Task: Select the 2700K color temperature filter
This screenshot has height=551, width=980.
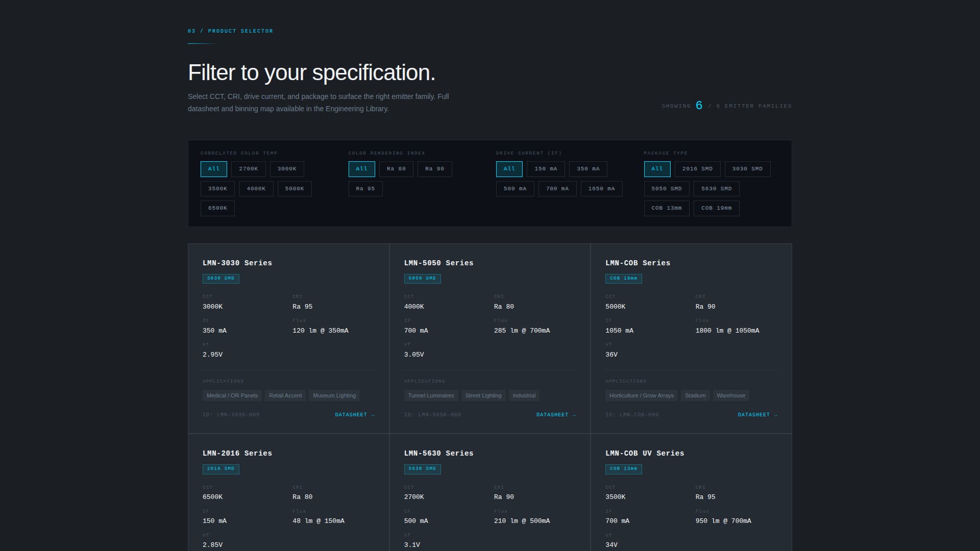Action: click(249, 169)
